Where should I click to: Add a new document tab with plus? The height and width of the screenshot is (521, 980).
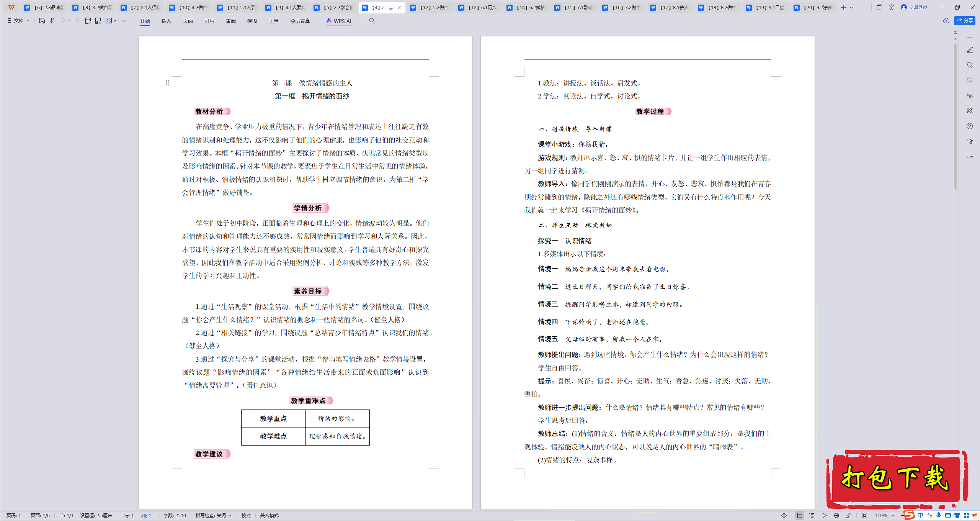coord(843,8)
